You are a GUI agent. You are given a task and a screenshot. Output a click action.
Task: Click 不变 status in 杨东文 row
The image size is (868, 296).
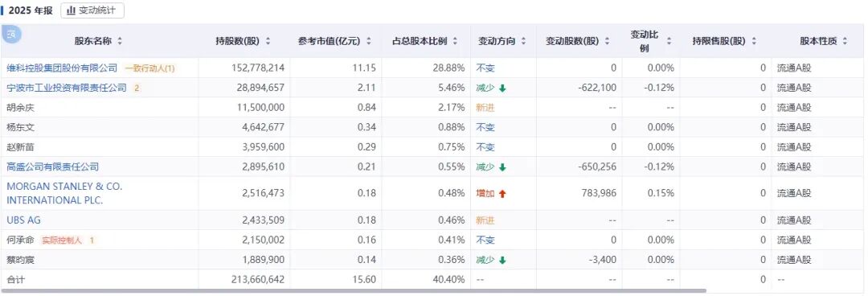(485, 127)
